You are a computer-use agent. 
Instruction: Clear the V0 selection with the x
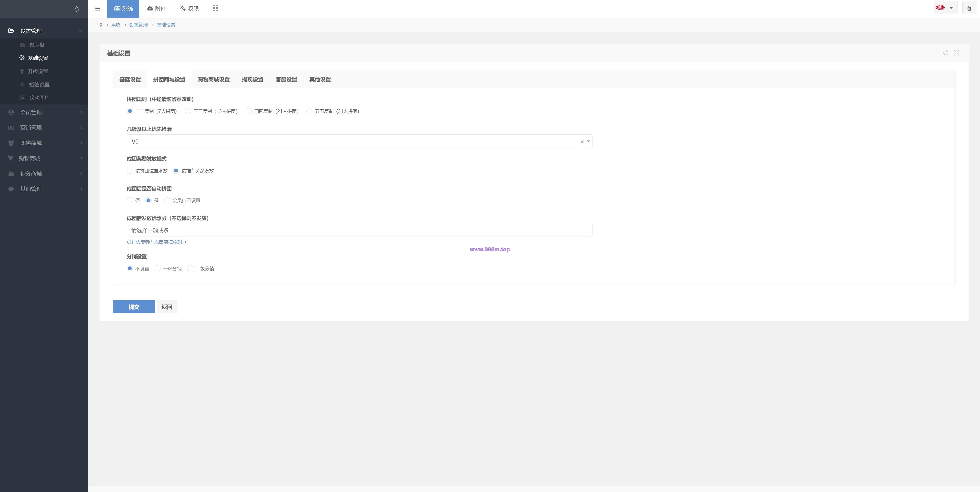click(x=582, y=142)
